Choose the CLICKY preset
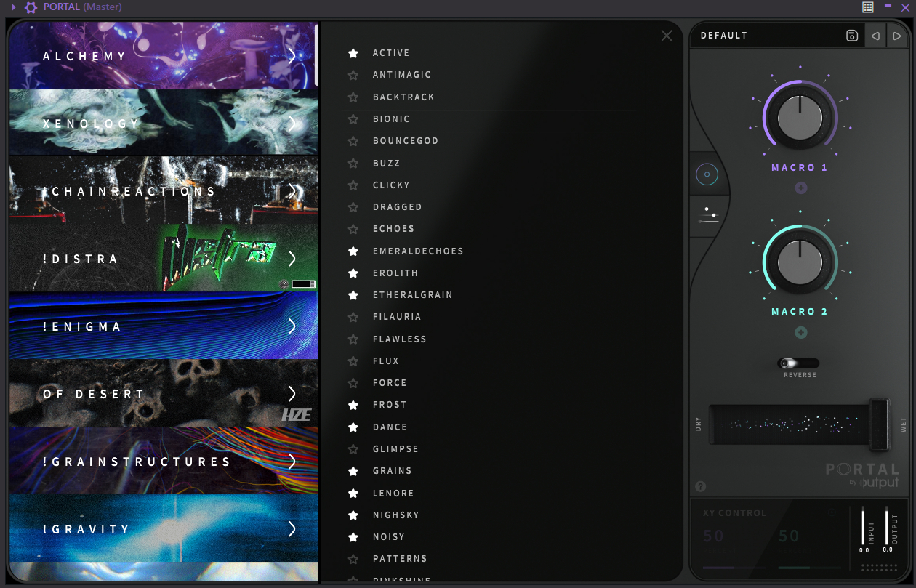The height and width of the screenshot is (588, 916). (392, 185)
